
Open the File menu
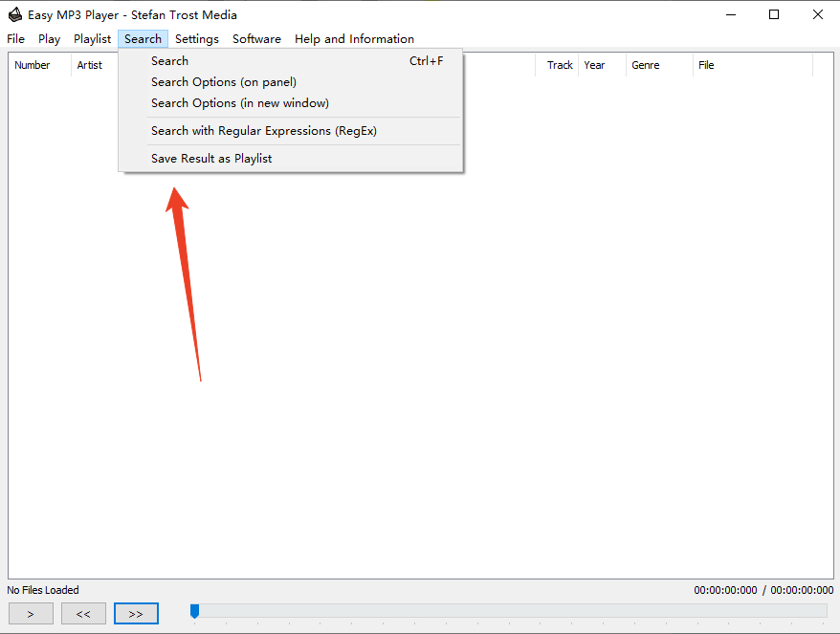[15, 39]
